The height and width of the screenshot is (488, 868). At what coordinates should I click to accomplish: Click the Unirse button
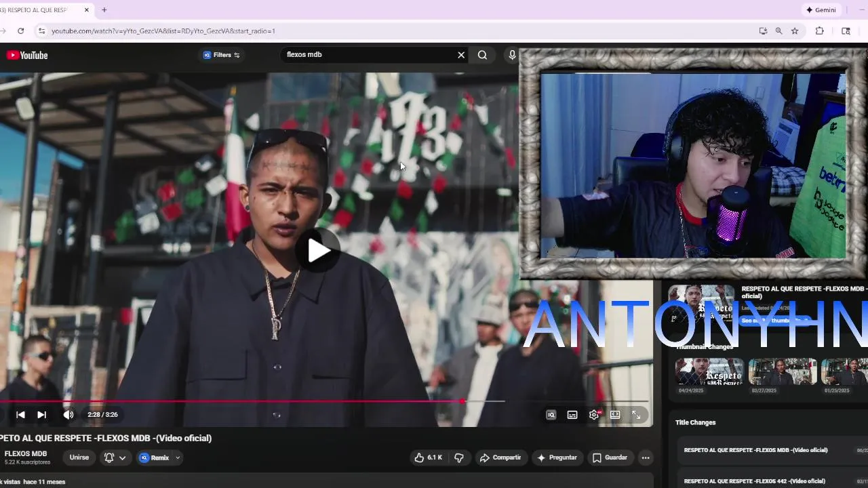79,457
